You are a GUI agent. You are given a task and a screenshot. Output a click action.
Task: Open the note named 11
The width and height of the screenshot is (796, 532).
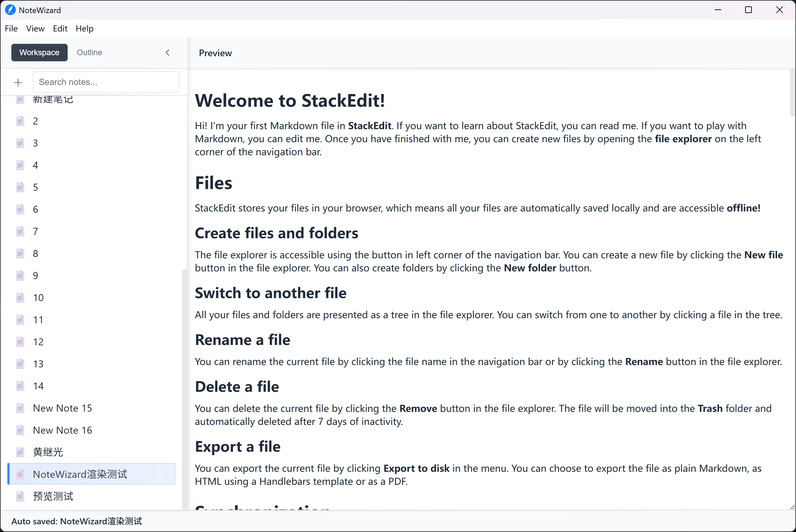click(92, 320)
